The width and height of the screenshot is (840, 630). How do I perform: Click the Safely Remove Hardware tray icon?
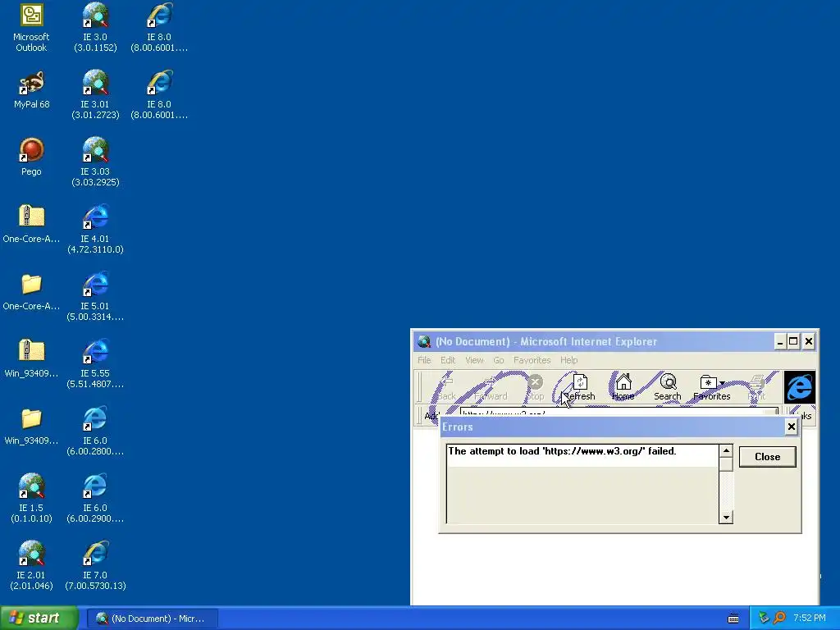coord(764,619)
